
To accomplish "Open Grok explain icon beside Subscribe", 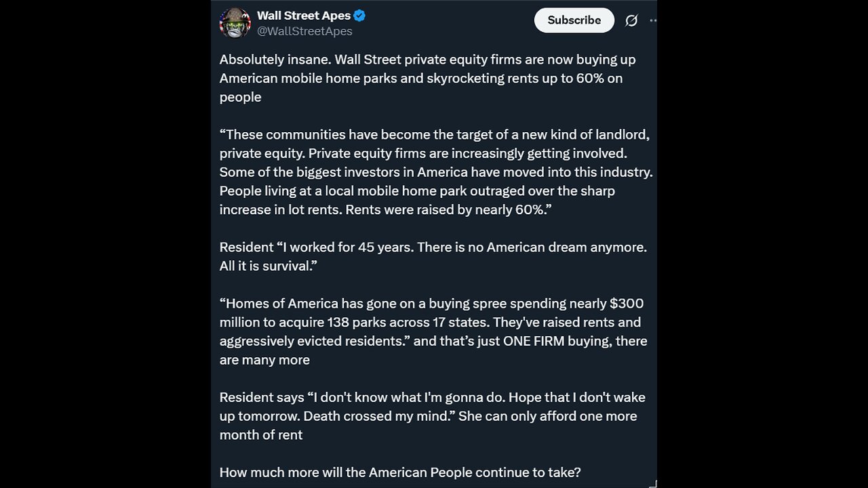I will pos(631,20).
